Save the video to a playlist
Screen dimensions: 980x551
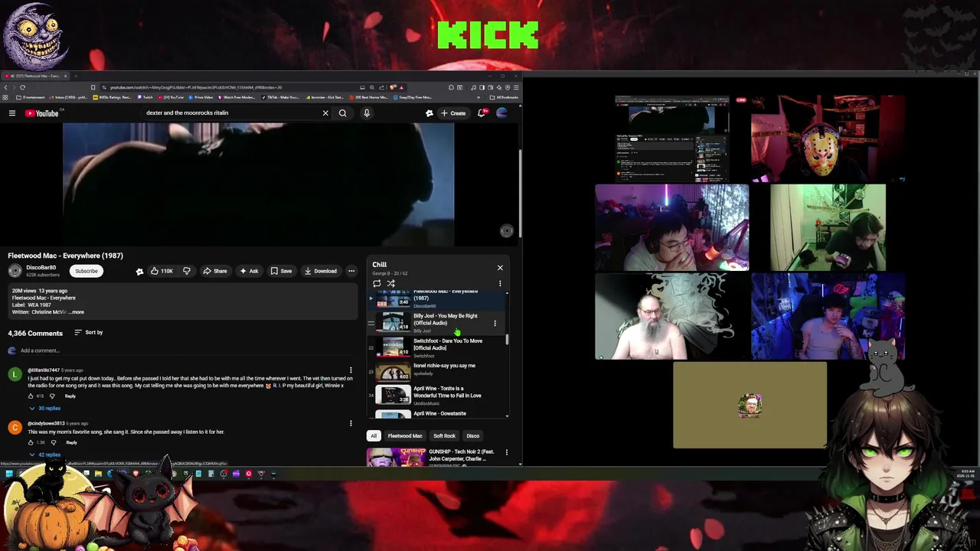click(281, 271)
